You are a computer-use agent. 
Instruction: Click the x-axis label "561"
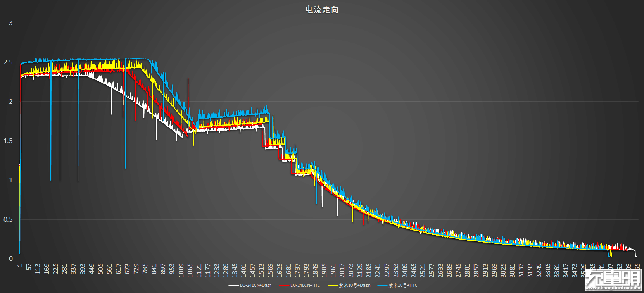pos(109,269)
